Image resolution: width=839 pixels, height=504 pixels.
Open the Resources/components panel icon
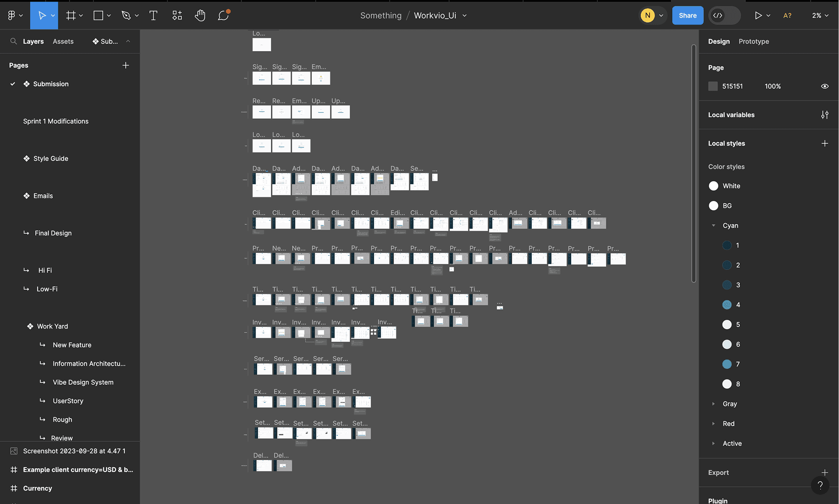click(177, 15)
